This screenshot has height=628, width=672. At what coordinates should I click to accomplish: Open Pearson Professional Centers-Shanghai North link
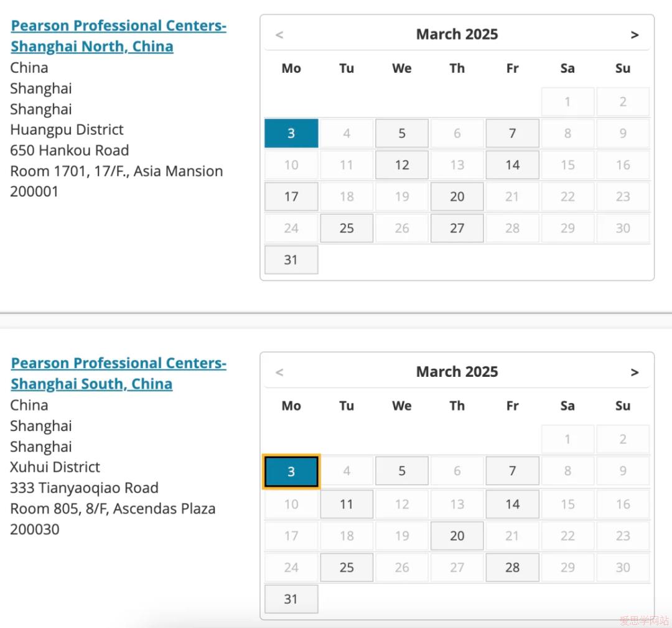(118, 36)
